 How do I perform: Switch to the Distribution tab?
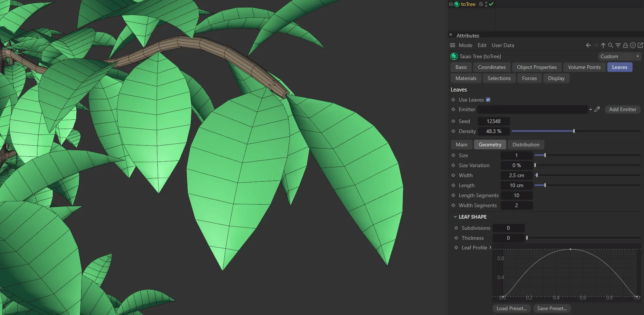[525, 145]
